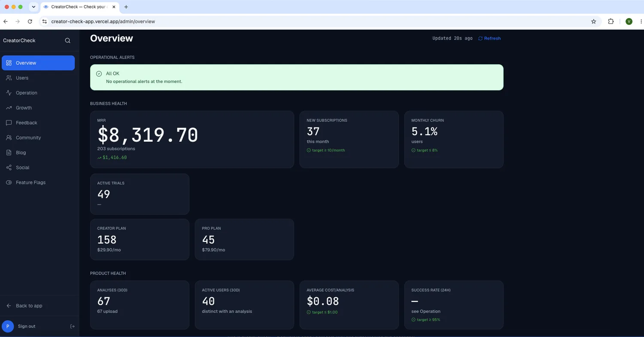The height and width of the screenshot is (337, 644).
Task: Select Feedback in the sidebar
Action: coord(38,123)
